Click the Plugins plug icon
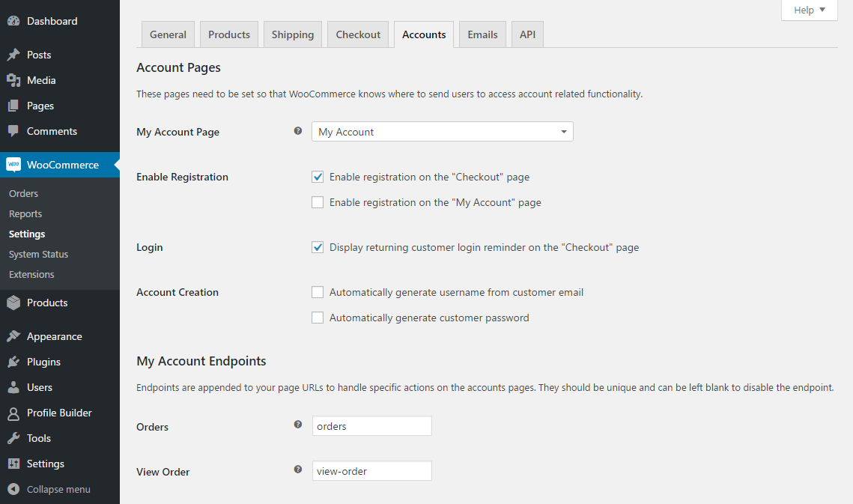Image resolution: width=853 pixels, height=504 pixels. [x=13, y=362]
